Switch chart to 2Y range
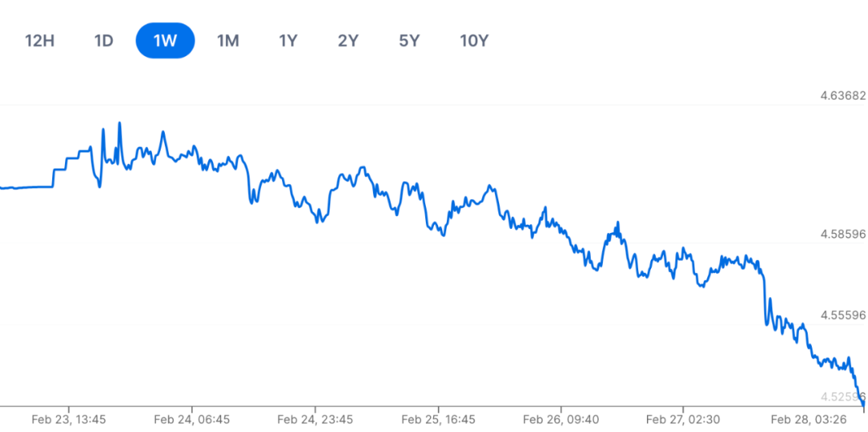The width and height of the screenshot is (868, 432). 348,41
